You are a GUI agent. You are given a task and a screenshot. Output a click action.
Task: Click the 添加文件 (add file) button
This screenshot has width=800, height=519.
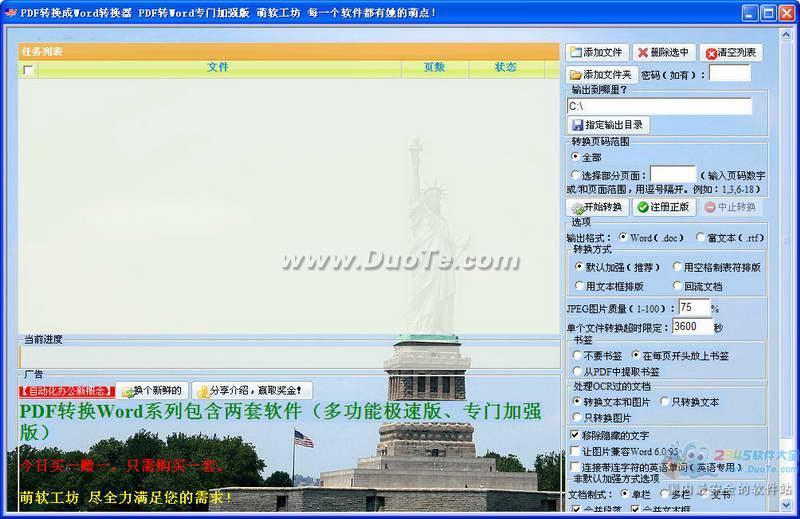596,53
